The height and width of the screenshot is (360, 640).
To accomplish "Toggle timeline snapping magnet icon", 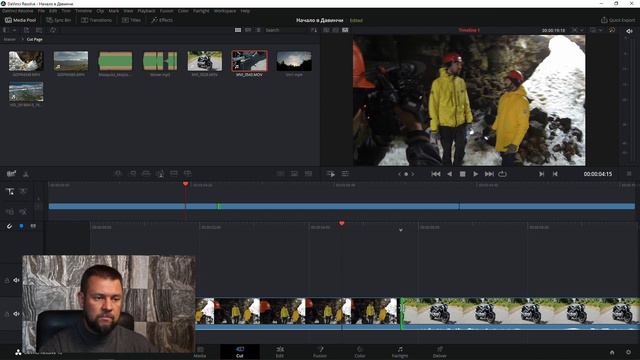I will [9, 226].
